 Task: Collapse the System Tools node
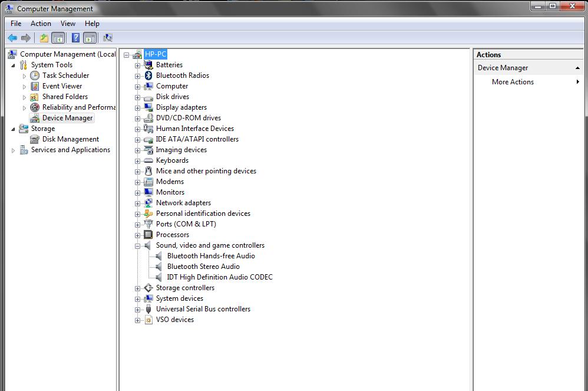tap(13, 65)
